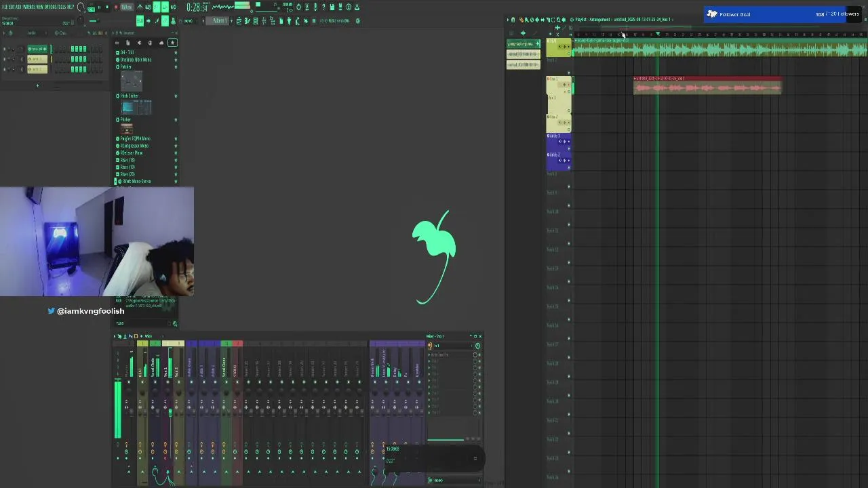The image size is (868, 488).
Task: Toggle mute LED on Vox 2 mixer track
Action: [178, 382]
